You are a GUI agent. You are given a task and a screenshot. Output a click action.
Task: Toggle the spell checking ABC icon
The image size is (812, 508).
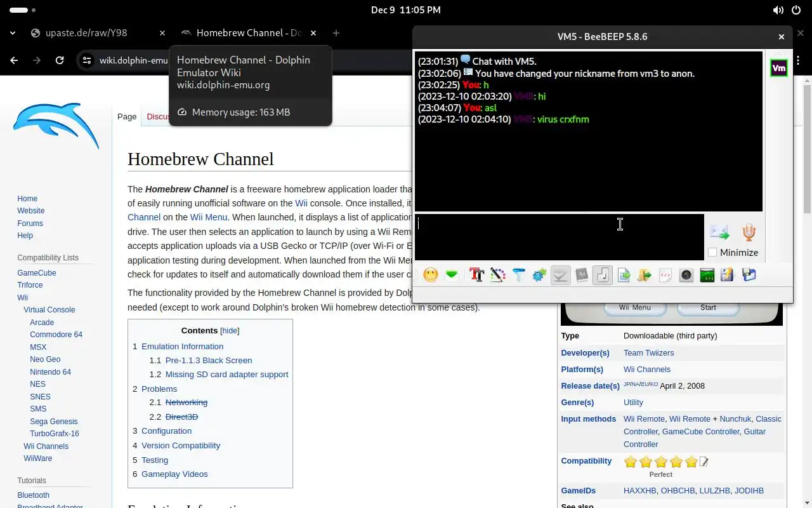coord(560,275)
